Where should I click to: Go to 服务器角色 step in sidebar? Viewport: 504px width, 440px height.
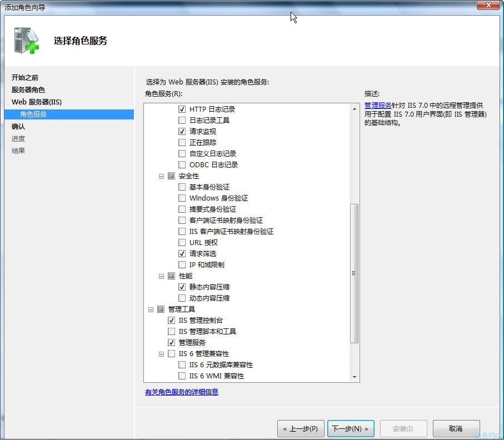(28, 90)
